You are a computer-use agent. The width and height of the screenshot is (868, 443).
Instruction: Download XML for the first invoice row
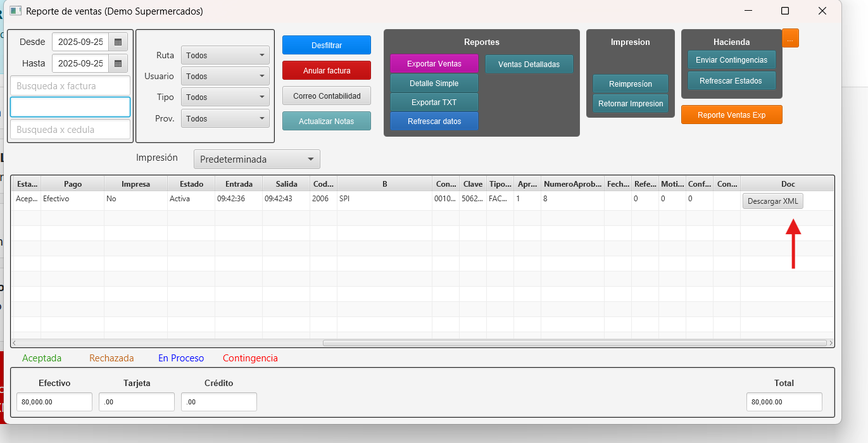[772, 201]
